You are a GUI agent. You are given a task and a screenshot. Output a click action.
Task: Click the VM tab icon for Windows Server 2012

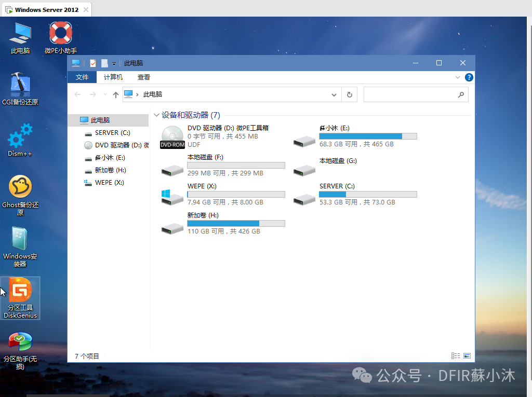pos(9,10)
